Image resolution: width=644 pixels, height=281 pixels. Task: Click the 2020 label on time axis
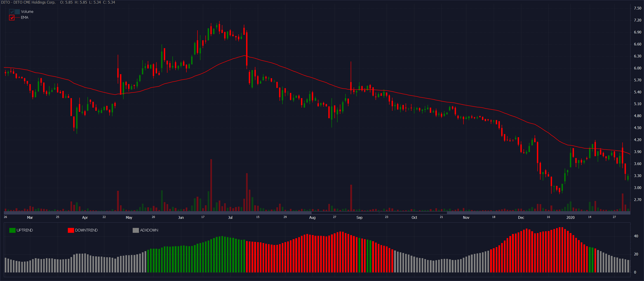point(570,217)
